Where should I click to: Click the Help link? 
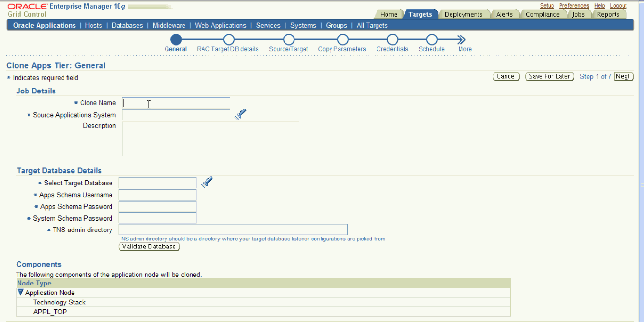point(599,6)
